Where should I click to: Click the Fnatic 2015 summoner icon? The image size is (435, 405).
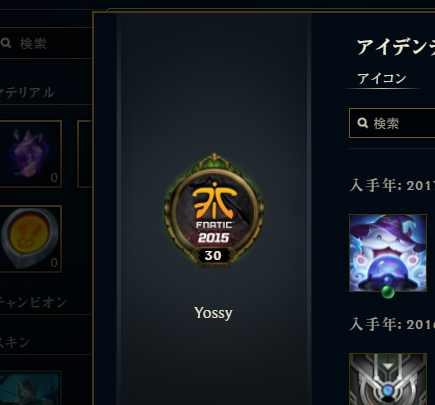(x=214, y=210)
